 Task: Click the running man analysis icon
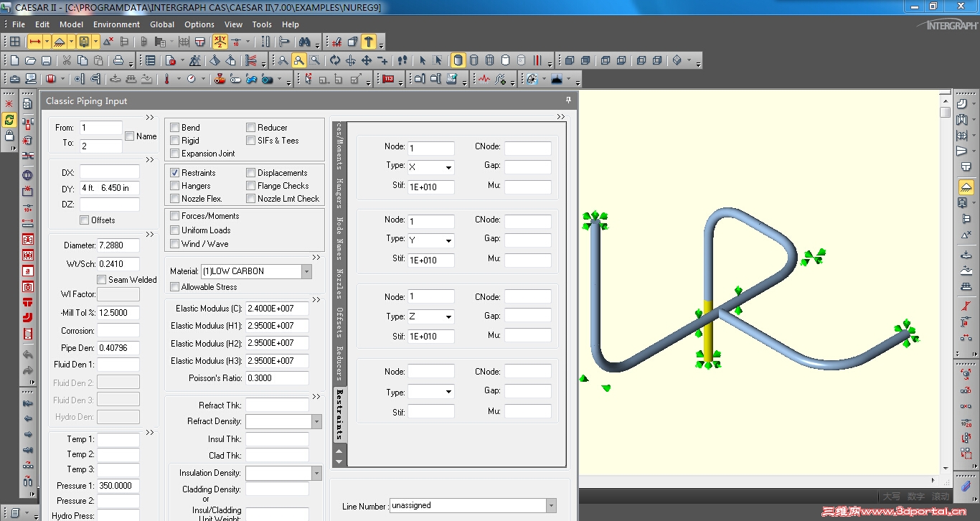(195, 61)
